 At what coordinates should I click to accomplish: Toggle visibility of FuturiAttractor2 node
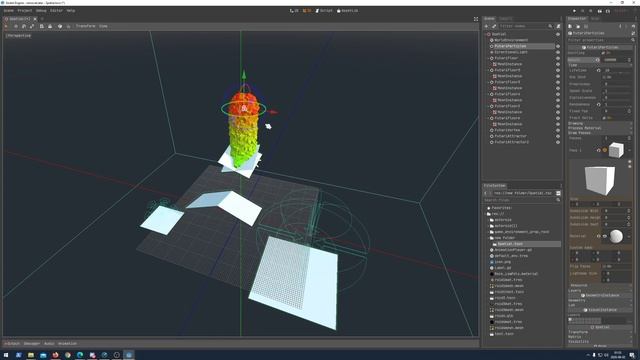558,142
